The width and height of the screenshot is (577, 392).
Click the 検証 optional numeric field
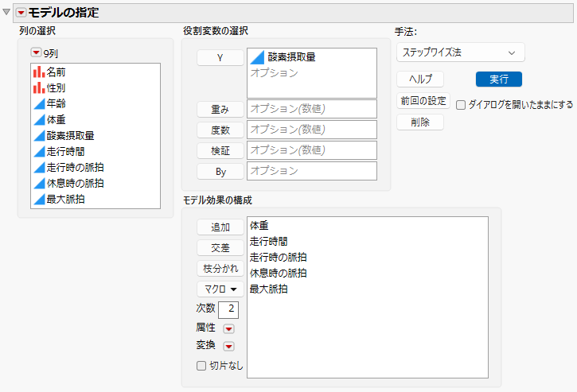click(x=312, y=150)
